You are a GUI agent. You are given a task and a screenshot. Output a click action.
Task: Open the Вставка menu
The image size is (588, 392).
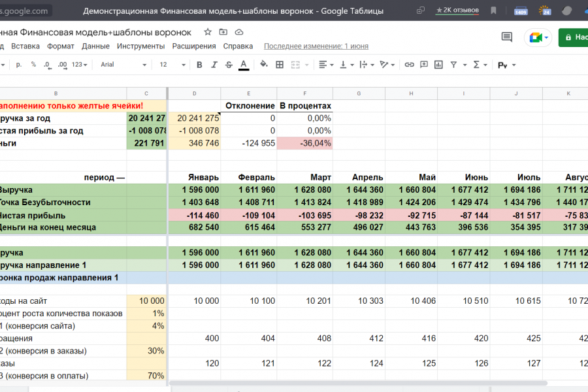[x=25, y=46]
